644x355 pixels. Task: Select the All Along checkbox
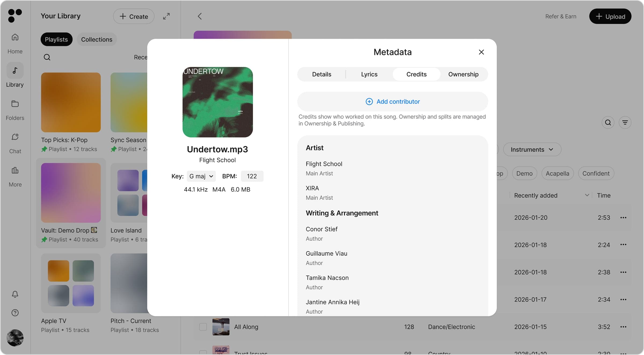[203, 327]
